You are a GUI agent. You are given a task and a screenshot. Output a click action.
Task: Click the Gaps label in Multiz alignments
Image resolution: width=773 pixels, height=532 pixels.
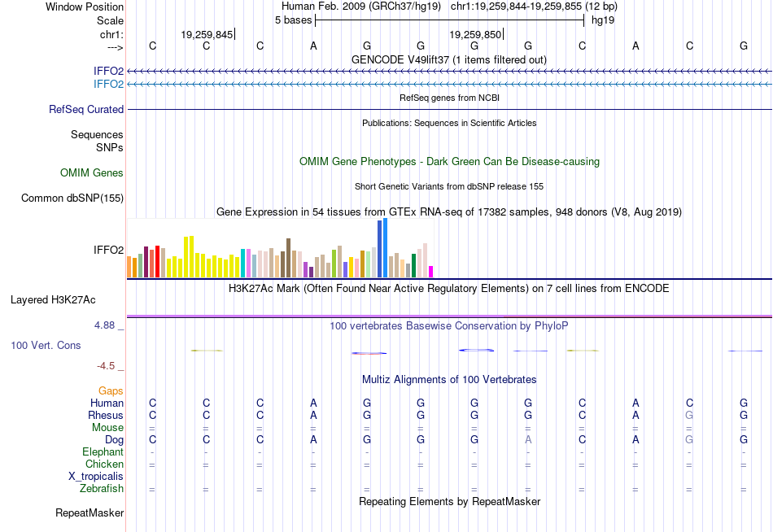(111, 391)
